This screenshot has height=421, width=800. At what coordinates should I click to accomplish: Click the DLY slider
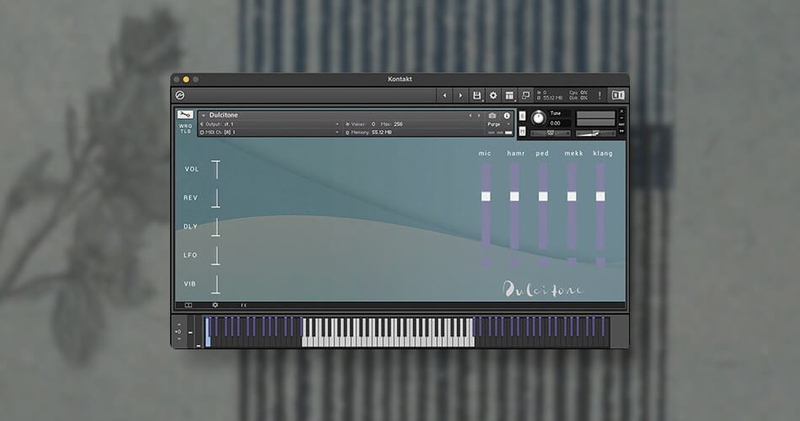216,227
